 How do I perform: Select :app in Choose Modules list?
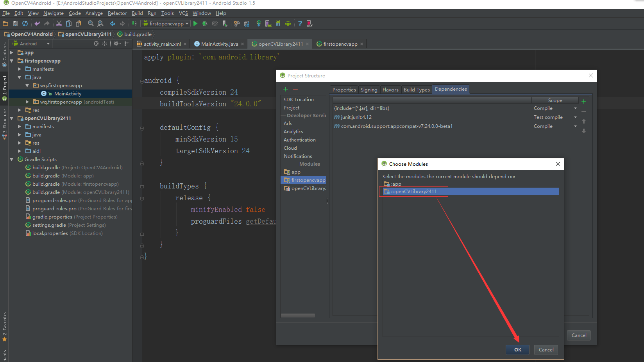point(470,184)
